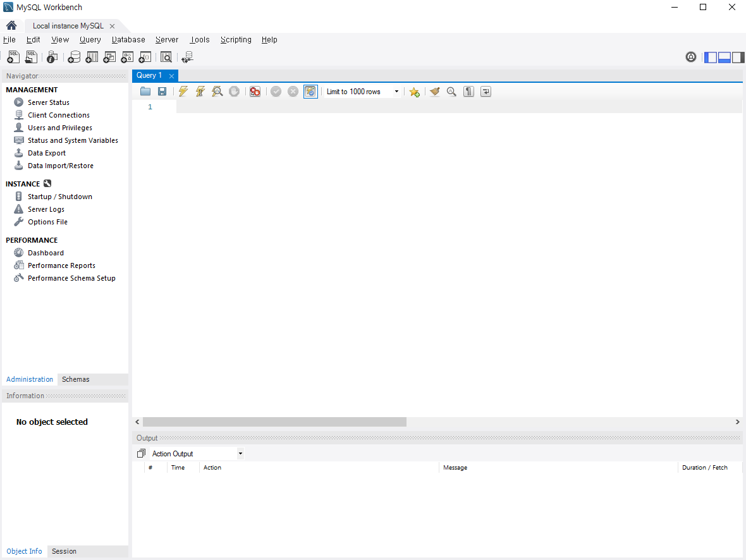Open the object inspector icon in toolbar
Image resolution: width=746 pixels, height=560 pixels.
(x=52, y=57)
